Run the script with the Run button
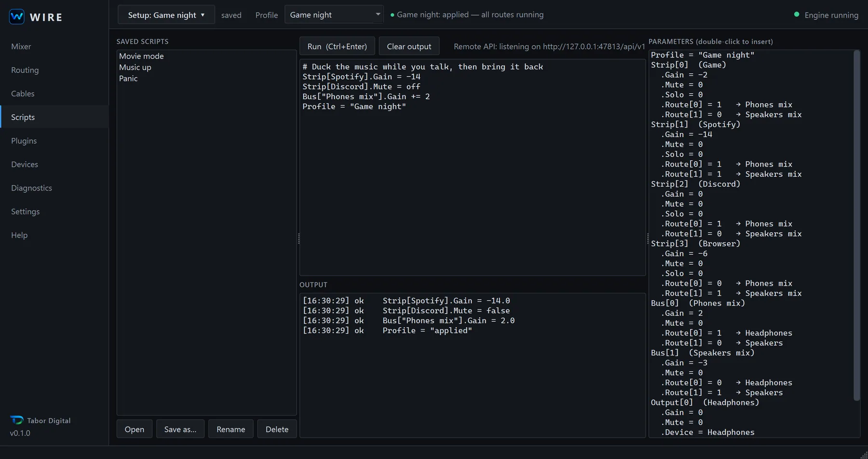868x459 pixels. (337, 46)
